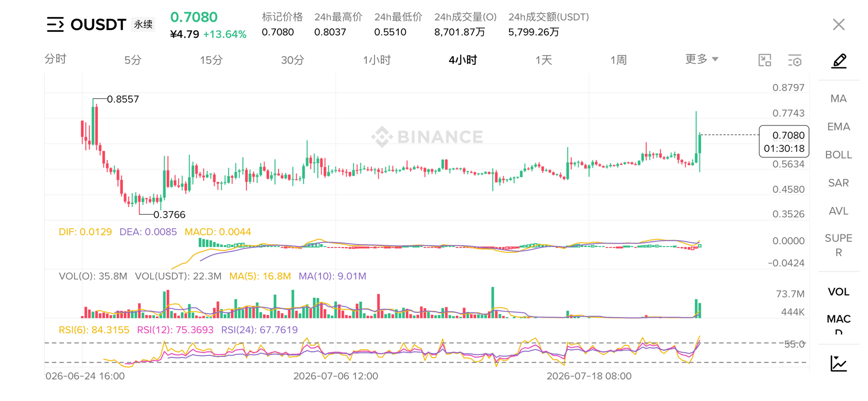Viewport: 868px width, 401px height.
Task: Enable the EMA indicator
Action: click(x=838, y=127)
